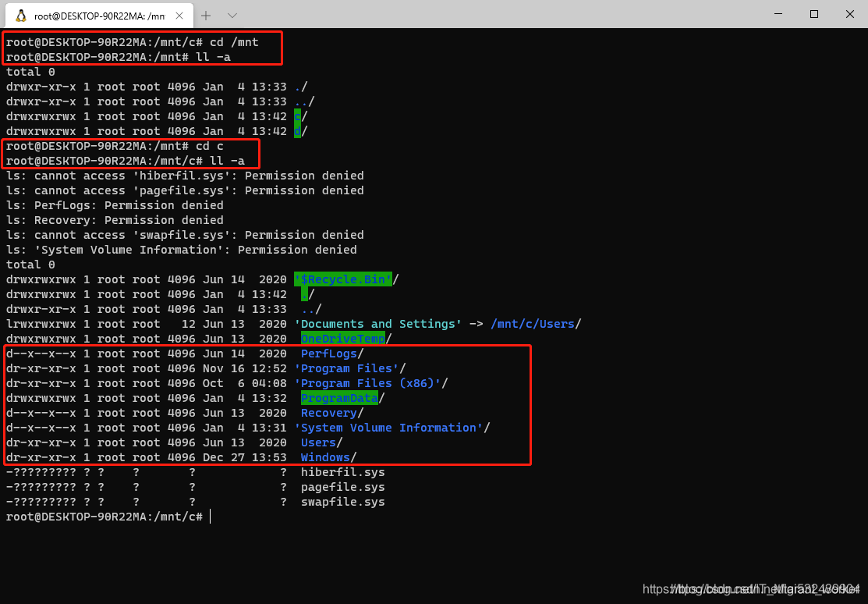Click the 'ls: PerfLogs: Permission denied' line

coord(115,205)
